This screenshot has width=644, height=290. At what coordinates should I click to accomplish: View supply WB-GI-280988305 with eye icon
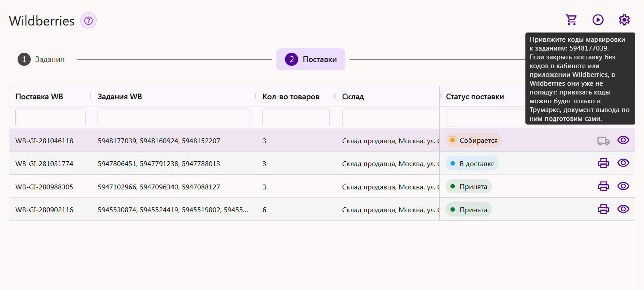tap(623, 186)
